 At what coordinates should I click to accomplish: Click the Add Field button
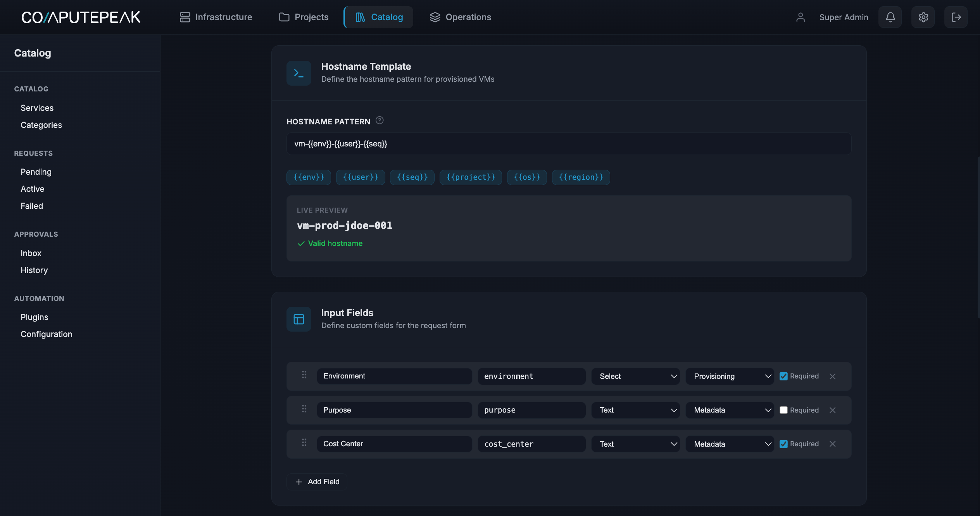pos(317,482)
